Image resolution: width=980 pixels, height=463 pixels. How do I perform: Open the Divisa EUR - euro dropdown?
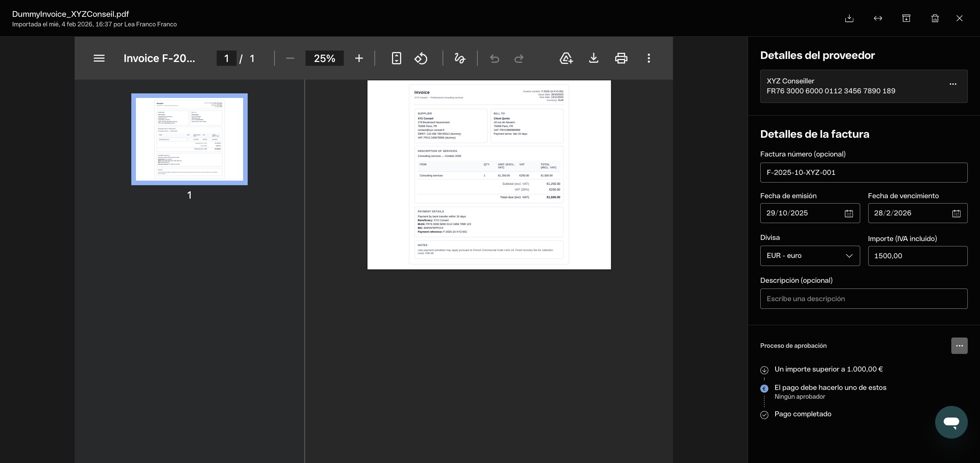point(810,256)
